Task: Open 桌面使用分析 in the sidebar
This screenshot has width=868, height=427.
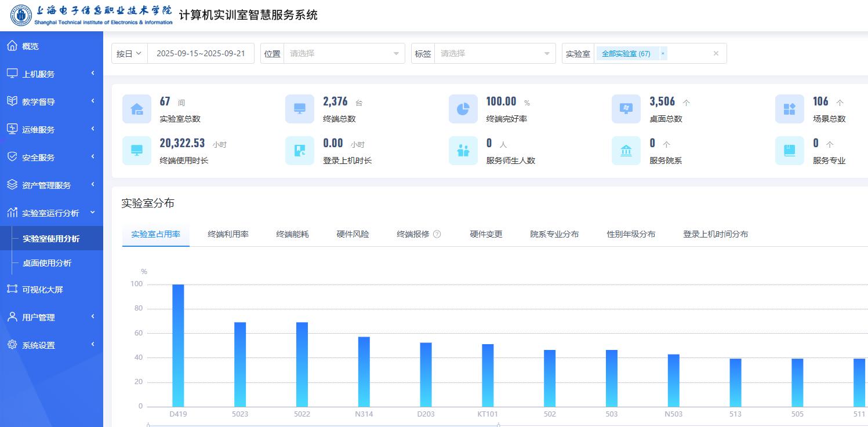Action: pos(47,263)
